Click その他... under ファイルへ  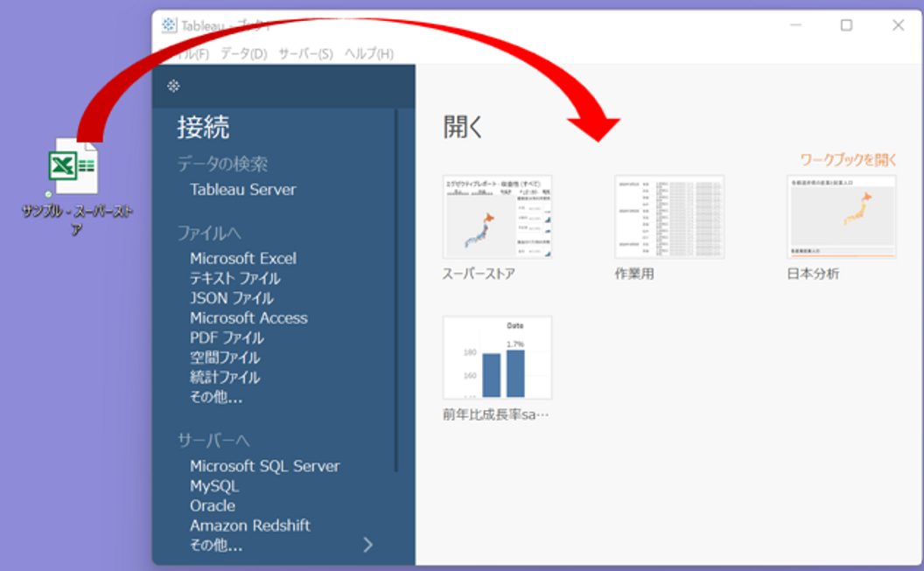215,397
